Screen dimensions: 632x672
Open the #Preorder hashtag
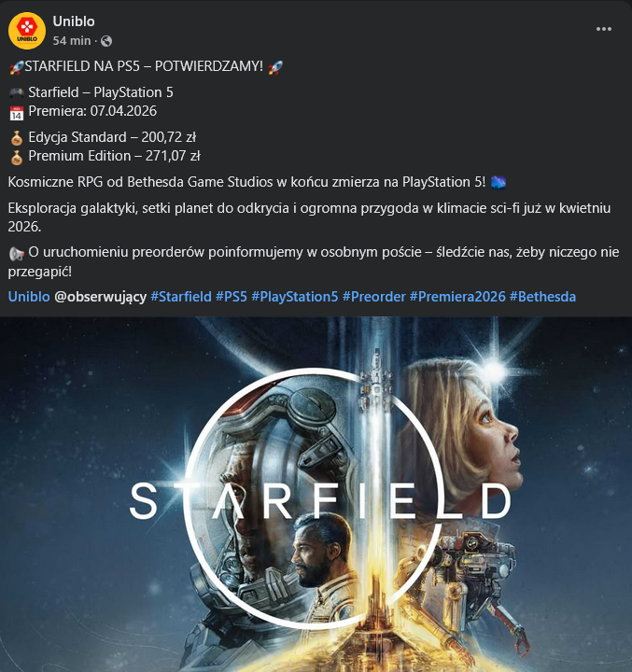tap(374, 297)
